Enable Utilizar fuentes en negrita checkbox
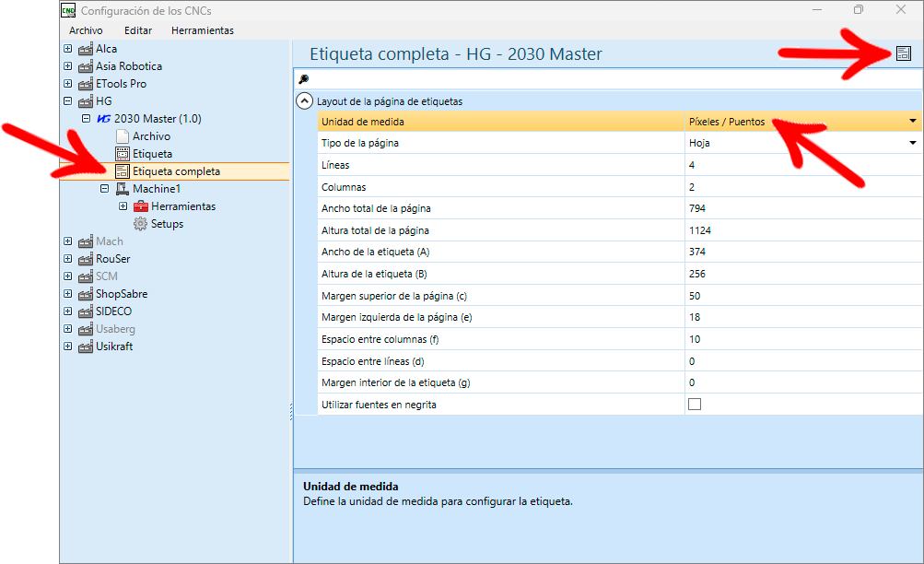The height and width of the screenshot is (564, 924). click(x=695, y=405)
